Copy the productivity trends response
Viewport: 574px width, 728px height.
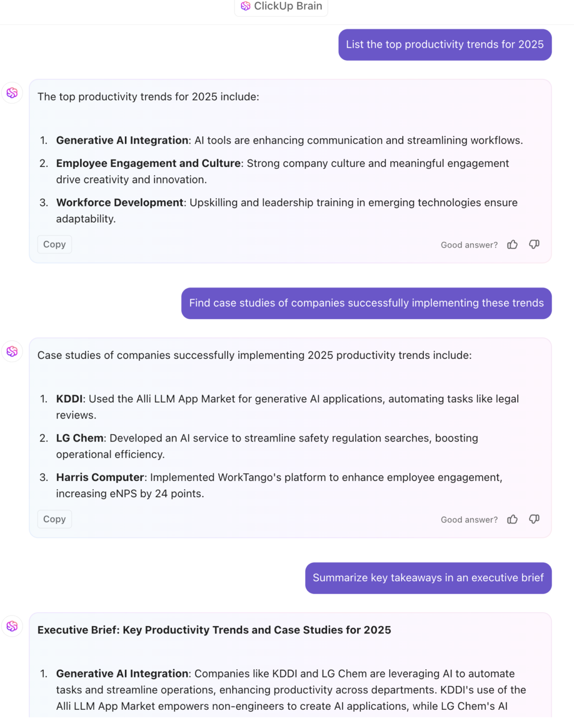54,244
